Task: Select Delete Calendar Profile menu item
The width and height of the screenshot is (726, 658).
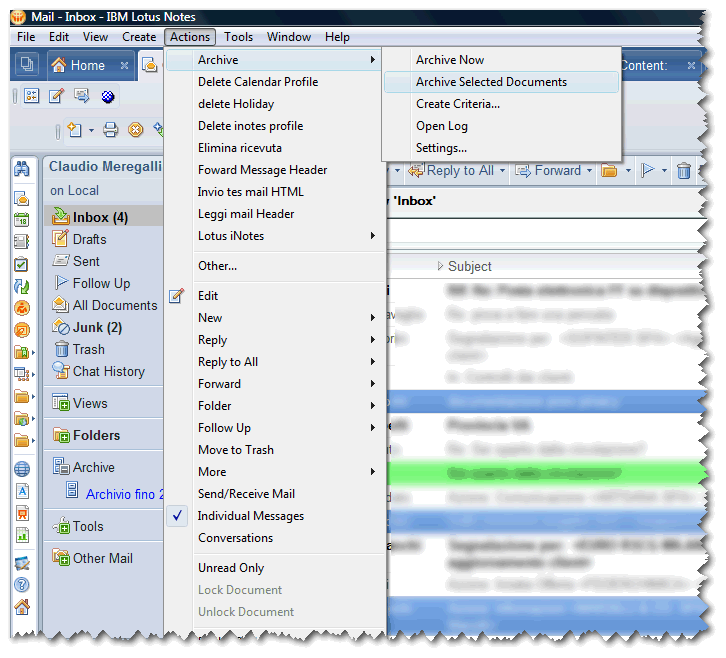Action: click(x=275, y=82)
